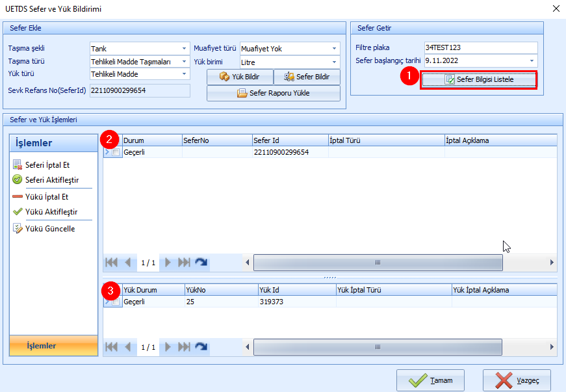This screenshot has width=566, height=392.
Task: Sort by the SeferNo column header
Action: coord(217,140)
